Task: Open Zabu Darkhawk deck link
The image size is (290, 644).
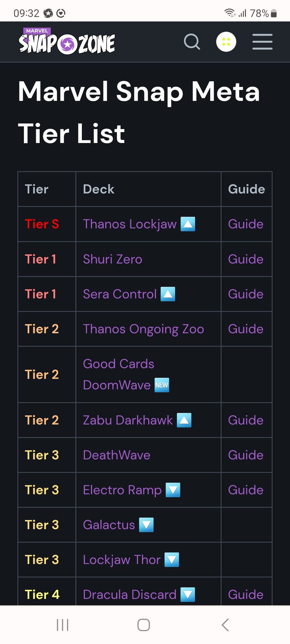Action: pos(128,420)
